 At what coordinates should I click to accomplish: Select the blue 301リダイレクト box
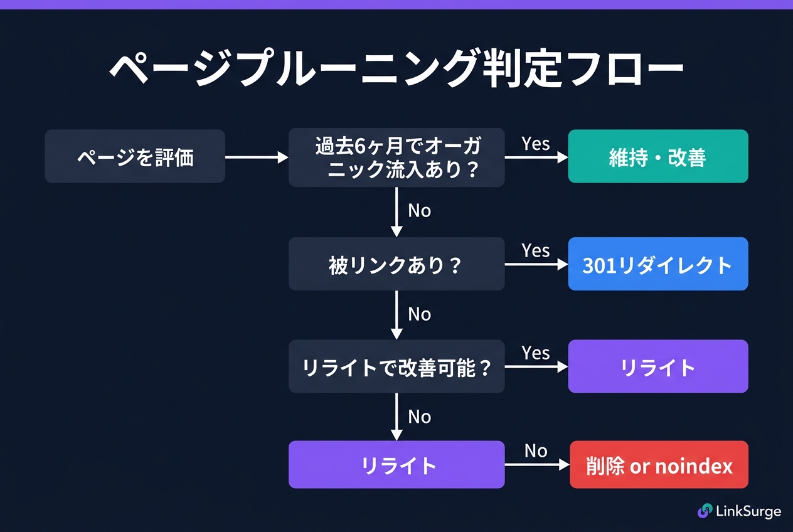[x=658, y=264]
